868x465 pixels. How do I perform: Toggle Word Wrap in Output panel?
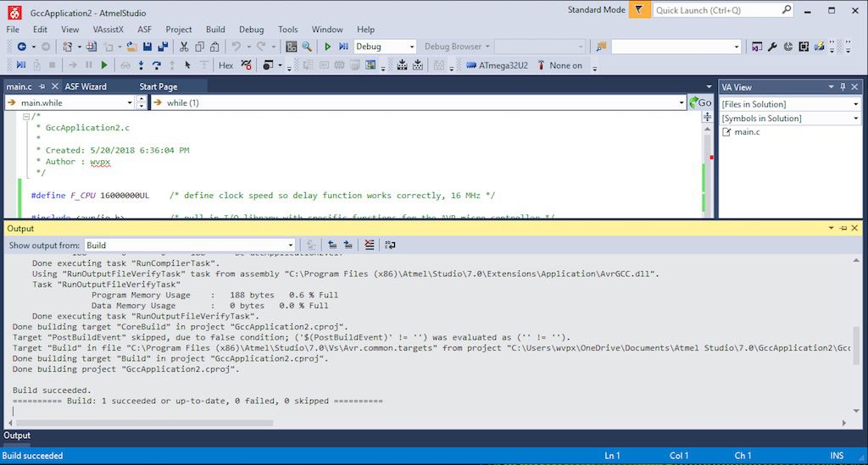click(x=390, y=245)
